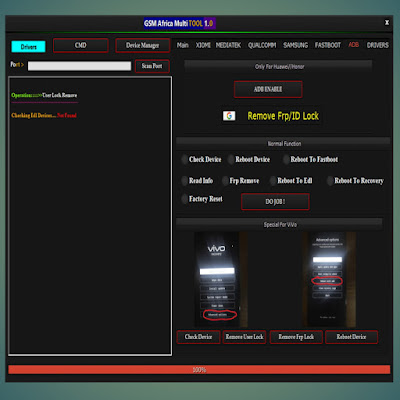Click the Google logo icon
Image resolution: width=400 pixels, height=400 pixels.
pyautogui.click(x=229, y=116)
